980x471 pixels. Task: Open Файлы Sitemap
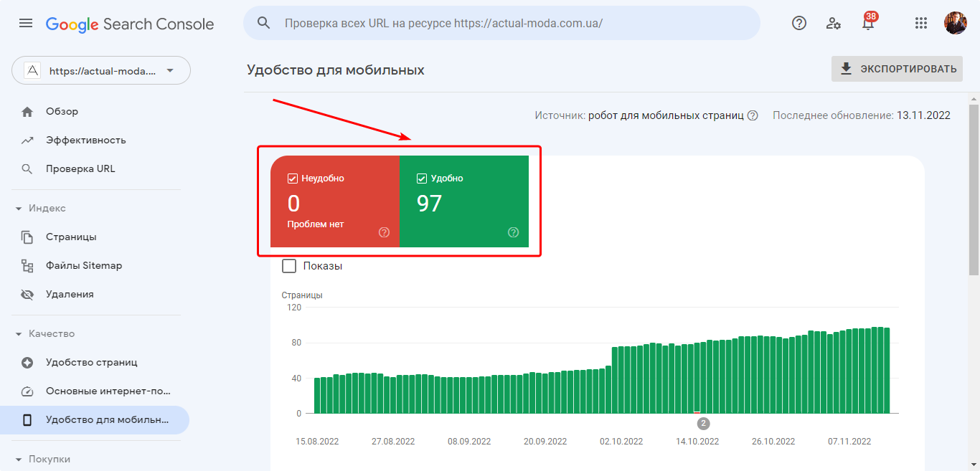tap(95, 266)
